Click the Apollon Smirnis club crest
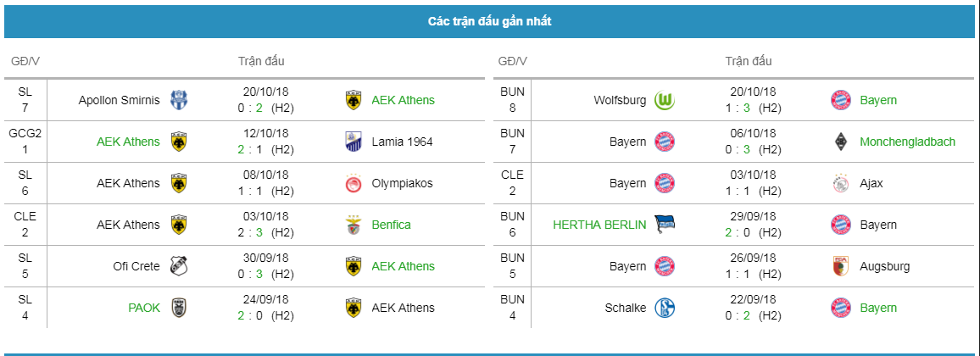This screenshot has height=356, width=980. tap(179, 100)
